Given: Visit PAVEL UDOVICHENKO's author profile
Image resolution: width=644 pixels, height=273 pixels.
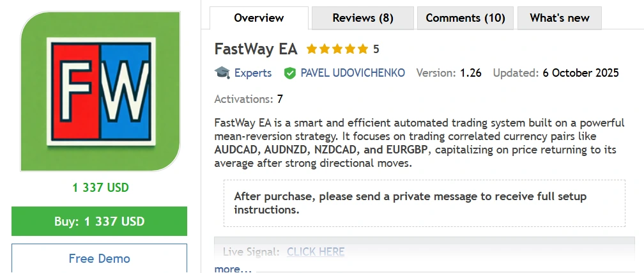Looking at the screenshot, I should pos(353,73).
